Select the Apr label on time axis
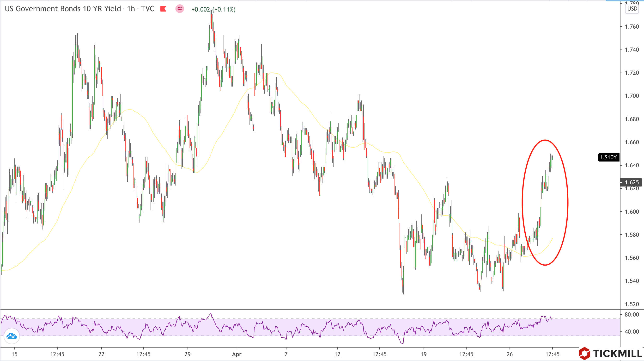This screenshot has width=644, height=361. (x=237, y=354)
